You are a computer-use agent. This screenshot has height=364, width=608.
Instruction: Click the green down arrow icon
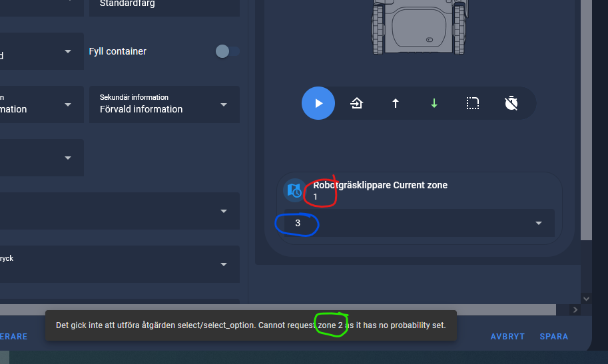[x=434, y=103]
